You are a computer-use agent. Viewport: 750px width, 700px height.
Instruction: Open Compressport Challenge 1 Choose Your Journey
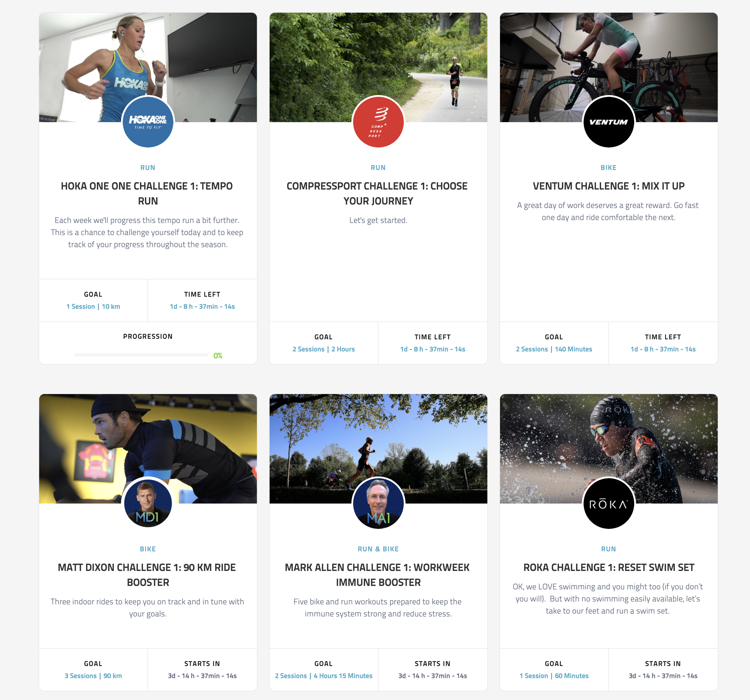377,193
